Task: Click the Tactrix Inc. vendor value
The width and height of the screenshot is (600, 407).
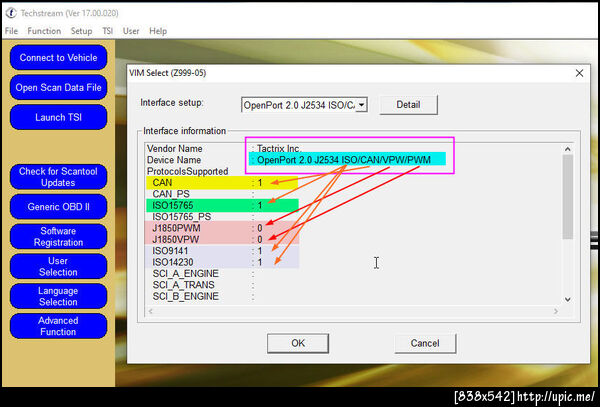Action: [x=279, y=148]
